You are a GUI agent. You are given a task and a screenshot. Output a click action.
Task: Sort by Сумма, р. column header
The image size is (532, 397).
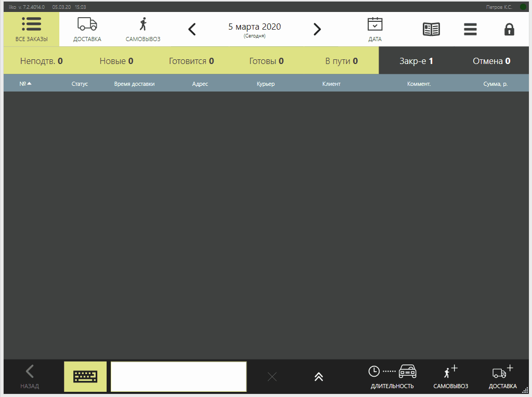(496, 84)
